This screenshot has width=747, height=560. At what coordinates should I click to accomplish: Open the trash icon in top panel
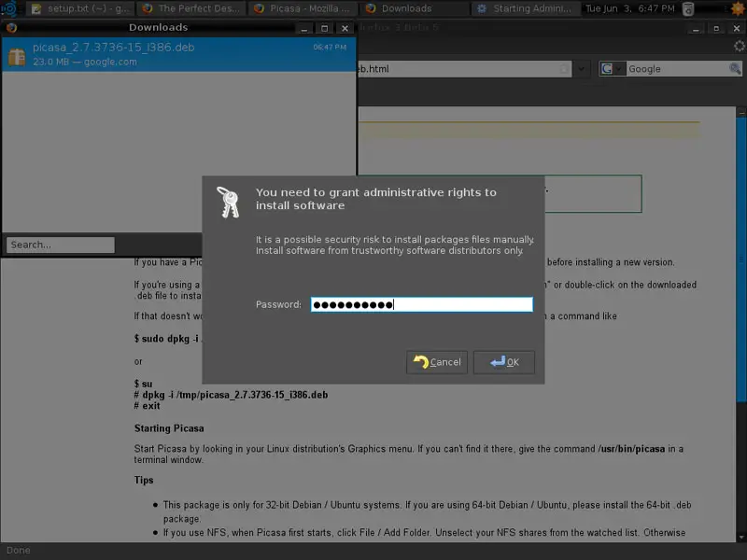click(688, 8)
